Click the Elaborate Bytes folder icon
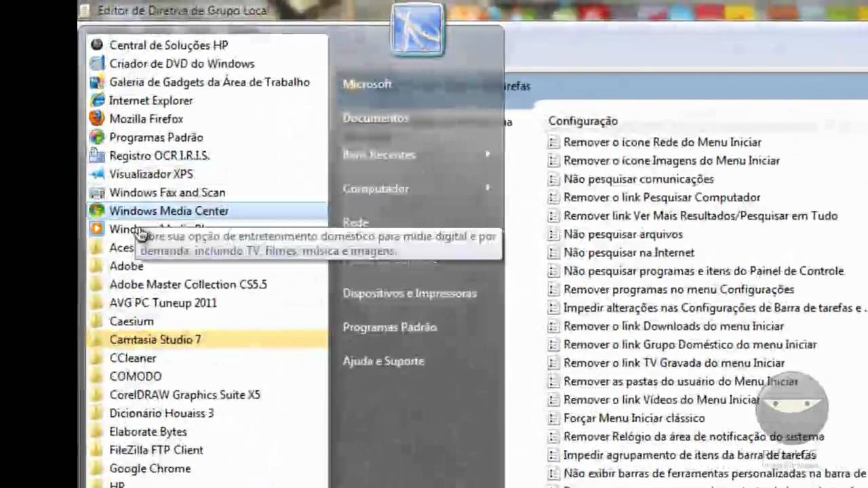 pyautogui.click(x=97, y=431)
